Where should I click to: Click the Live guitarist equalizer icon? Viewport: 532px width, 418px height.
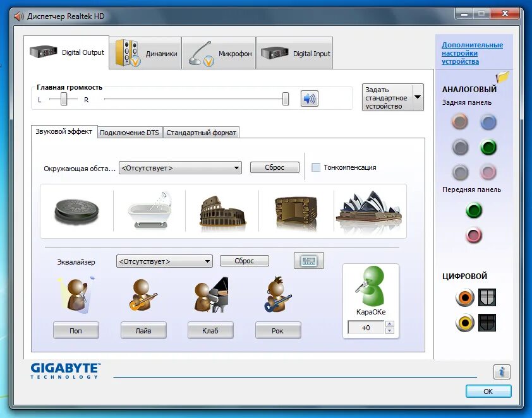click(143, 295)
